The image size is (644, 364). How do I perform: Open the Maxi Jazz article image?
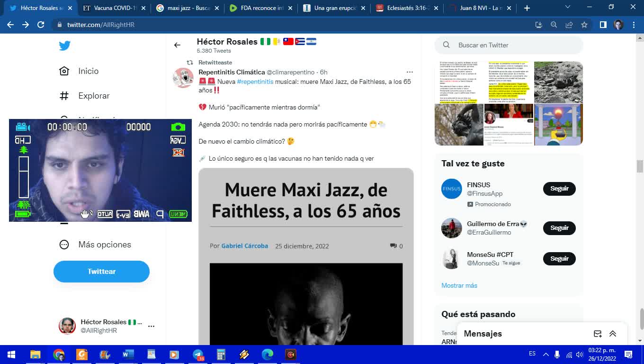point(306,304)
